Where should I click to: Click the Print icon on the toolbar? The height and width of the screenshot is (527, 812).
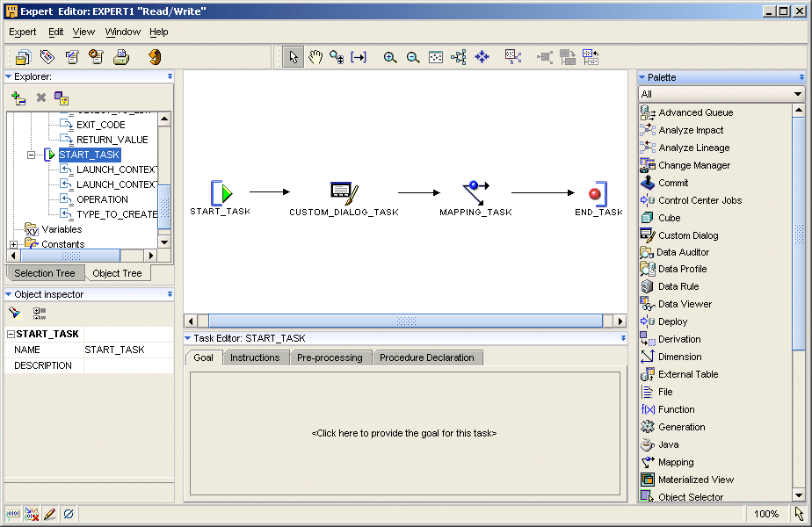[x=119, y=56]
